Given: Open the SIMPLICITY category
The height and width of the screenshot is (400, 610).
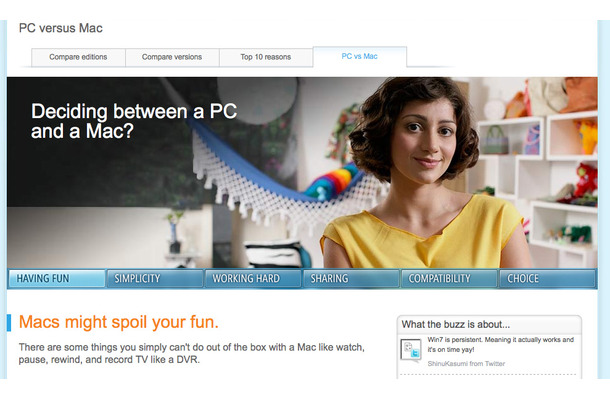Looking at the screenshot, I should [155, 279].
